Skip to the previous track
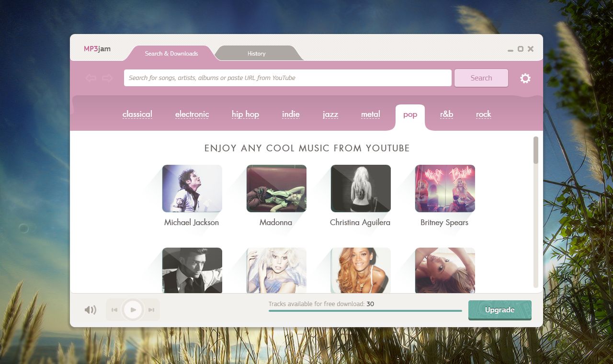The height and width of the screenshot is (364, 613). [x=114, y=310]
